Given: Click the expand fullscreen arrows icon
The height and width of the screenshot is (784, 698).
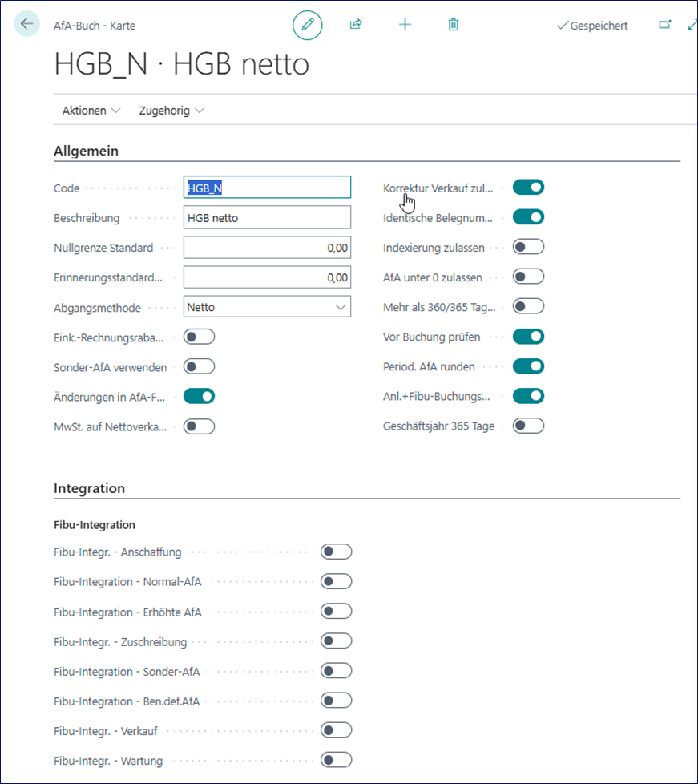Looking at the screenshot, I should coord(692,25).
